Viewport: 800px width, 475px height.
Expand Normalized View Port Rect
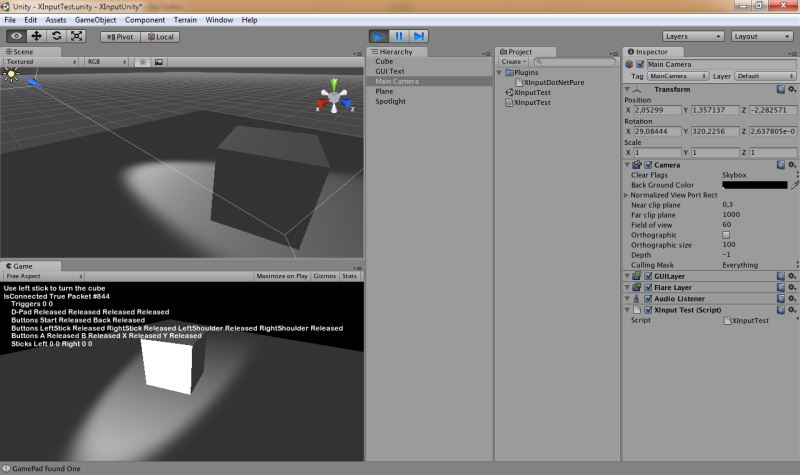click(626, 195)
